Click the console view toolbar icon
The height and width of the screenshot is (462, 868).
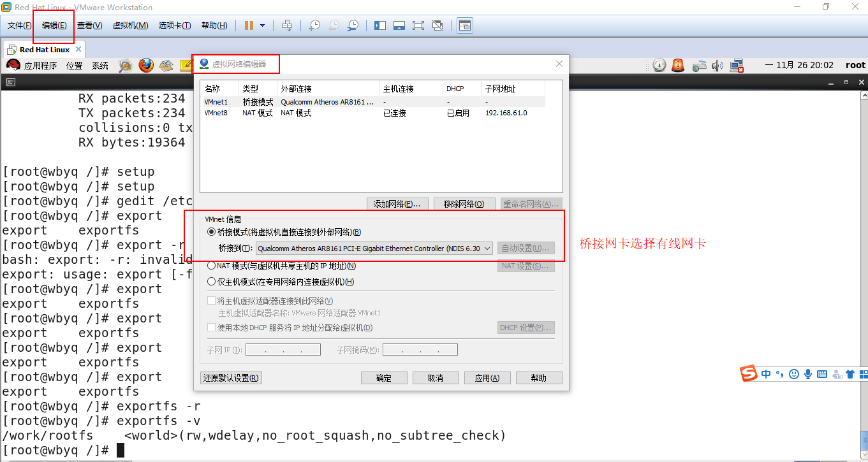(465, 25)
